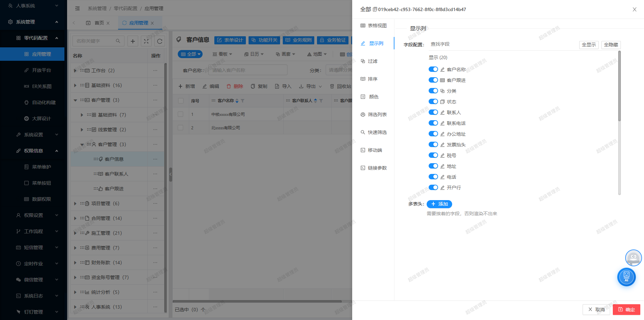Click the fullscreen expand icon in tree toolbar

[x=146, y=41]
